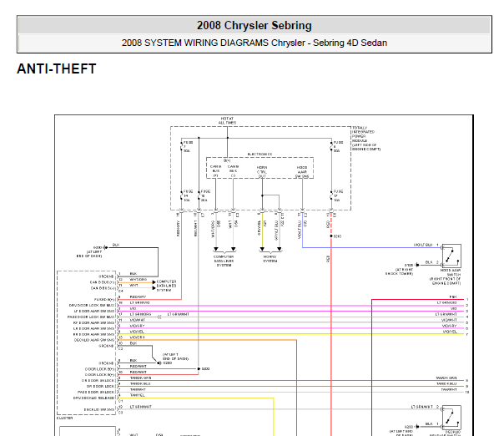
Task: Click the 'CLUSTER' label below dashed box
Action: tap(64, 418)
